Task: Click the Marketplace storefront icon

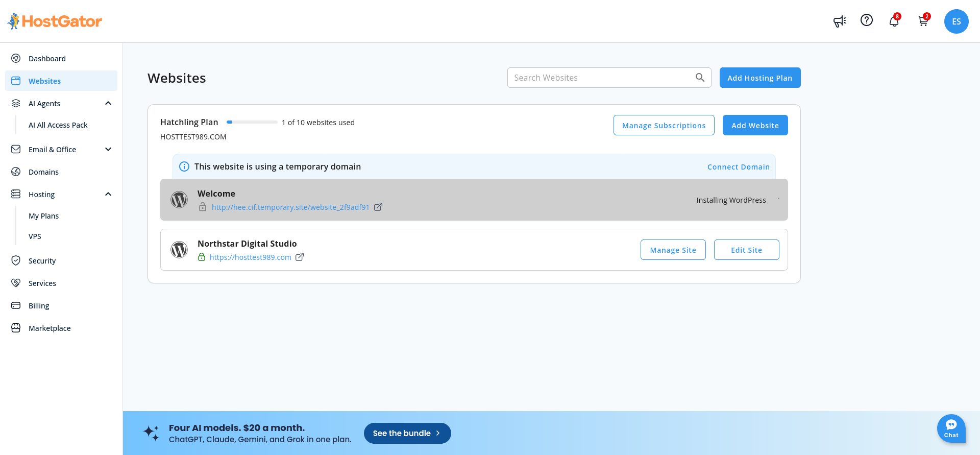Action: (16, 328)
